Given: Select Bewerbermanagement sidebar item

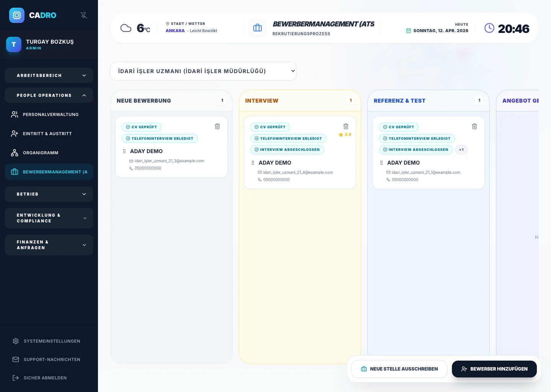Looking at the screenshot, I should (49, 172).
